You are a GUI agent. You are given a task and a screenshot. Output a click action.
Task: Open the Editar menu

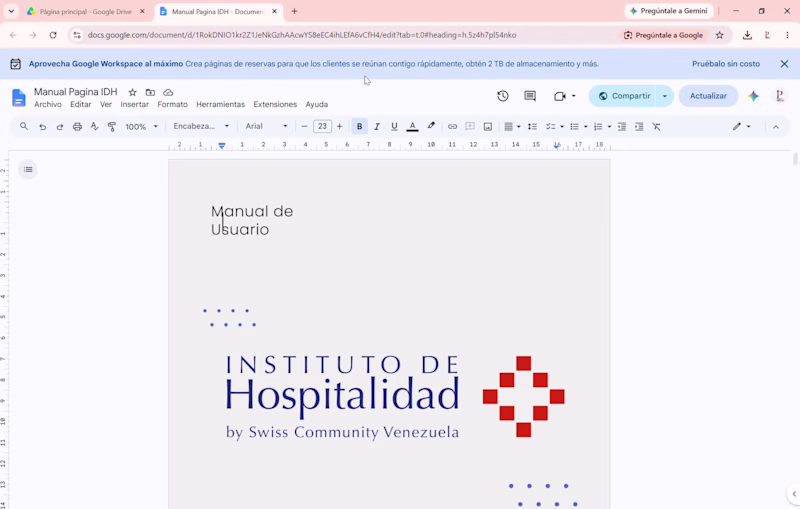click(81, 105)
